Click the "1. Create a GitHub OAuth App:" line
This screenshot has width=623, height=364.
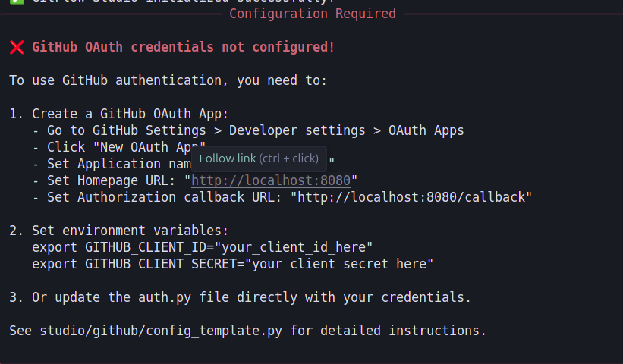119,114
